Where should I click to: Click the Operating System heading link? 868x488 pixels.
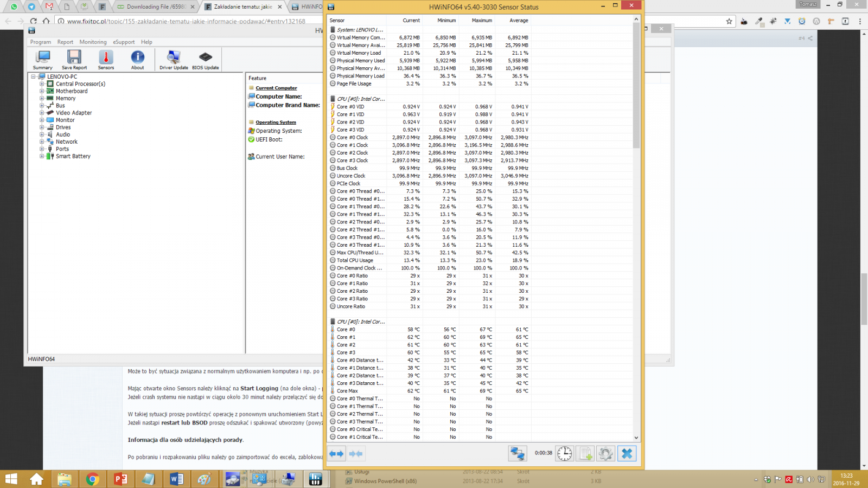pos(276,123)
